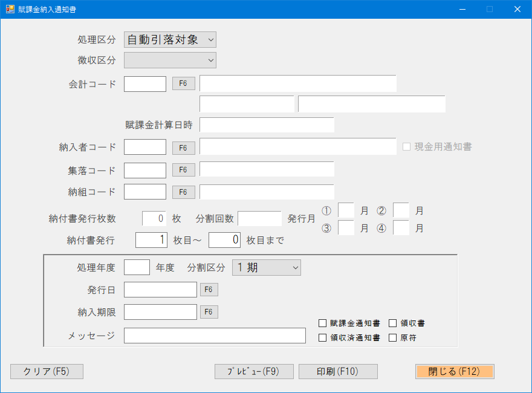Open the F6 lookup for 集落コード
The image size is (532, 393).
[x=183, y=170]
